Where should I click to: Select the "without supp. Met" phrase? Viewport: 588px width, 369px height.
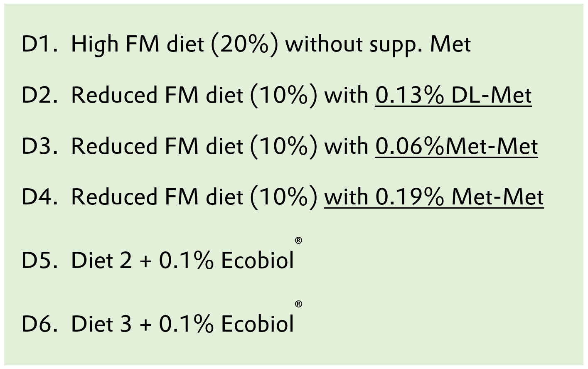pos(378,44)
